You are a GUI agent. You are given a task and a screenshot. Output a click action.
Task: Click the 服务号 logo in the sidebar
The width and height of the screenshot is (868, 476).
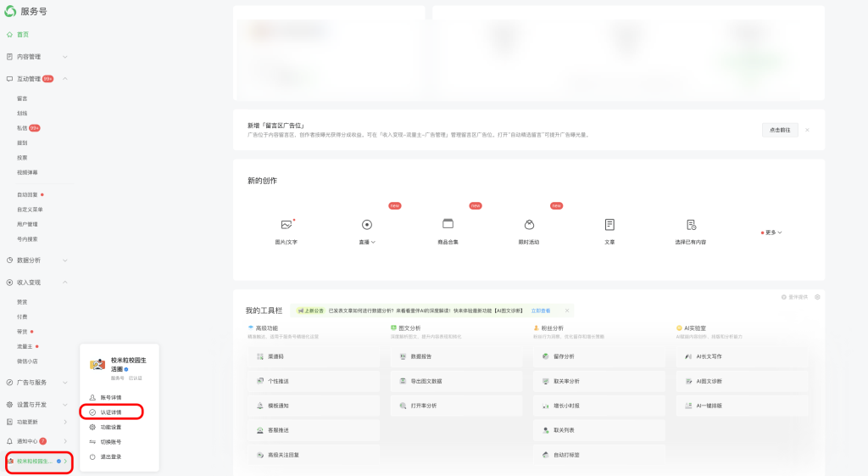click(x=10, y=11)
